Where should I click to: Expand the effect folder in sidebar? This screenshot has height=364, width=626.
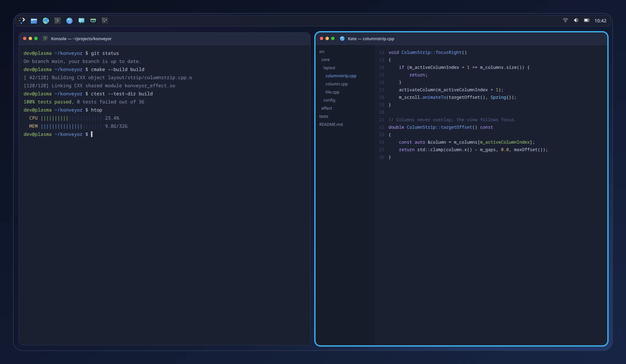[327, 108]
